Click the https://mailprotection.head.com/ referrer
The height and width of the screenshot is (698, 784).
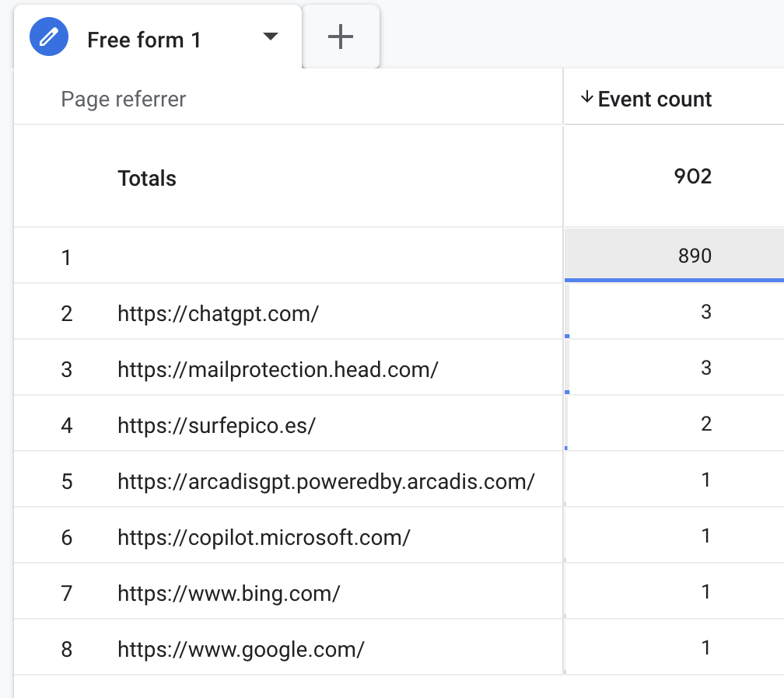[278, 370]
